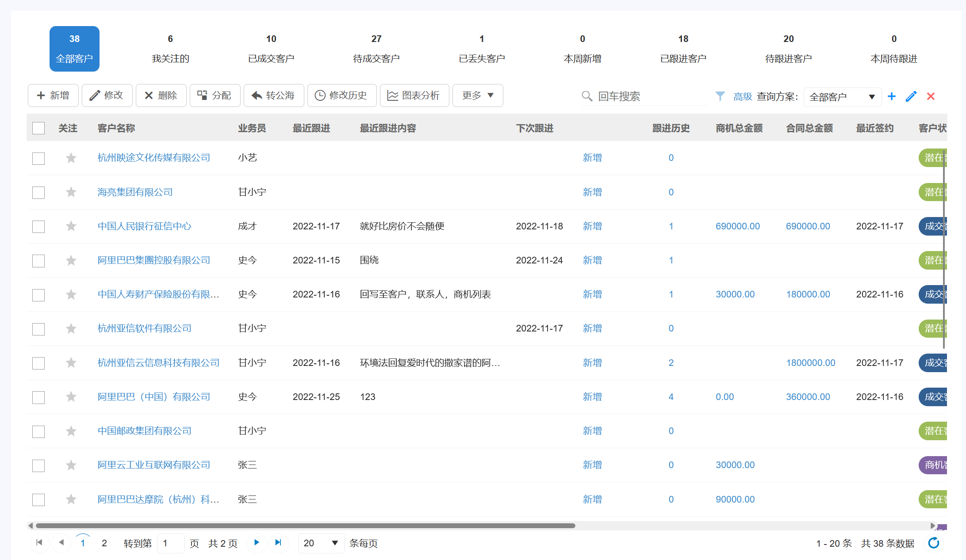Select the 修改 pencil tool
966x560 pixels.
click(x=107, y=95)
